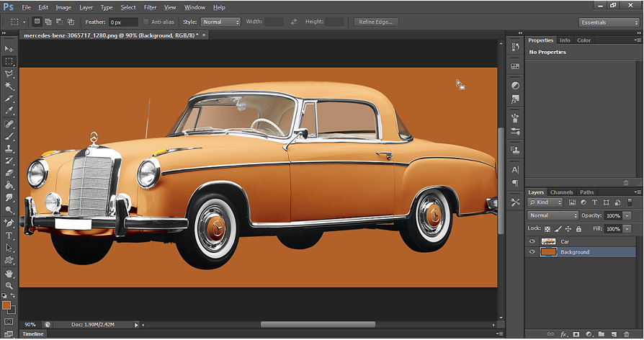Select the Move tool
Image resolution: width=644 pixels, height=340 pixels.
[x=9, y=49]
